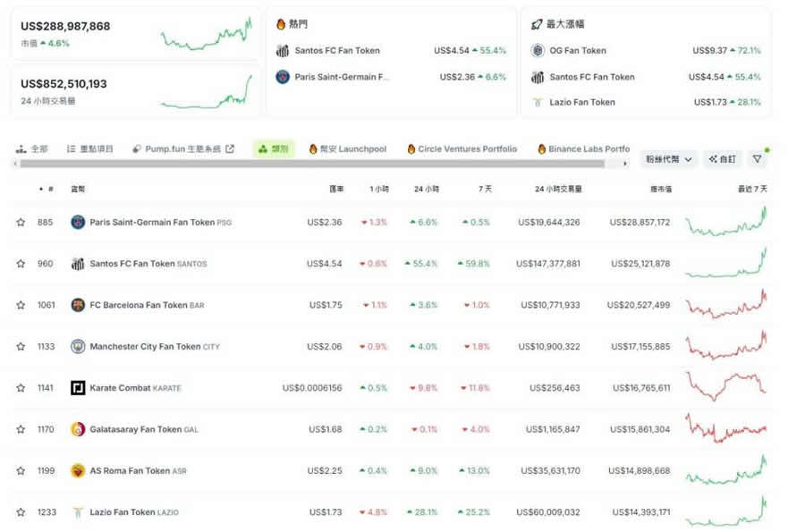This screenshot has height=532, width=805.
Task: Open Santos FC Fan Token table link
Action: tap(148, 264)
